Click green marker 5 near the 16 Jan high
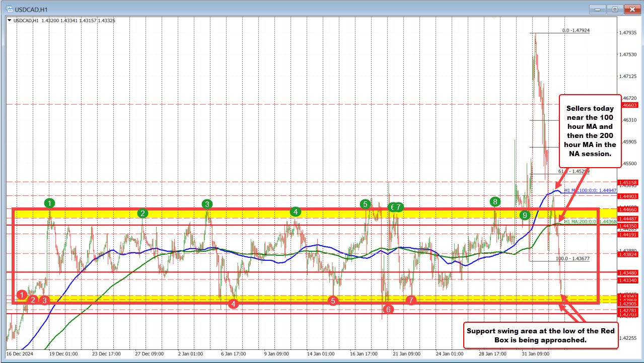The image size is (644, 363). coord(365,204)
